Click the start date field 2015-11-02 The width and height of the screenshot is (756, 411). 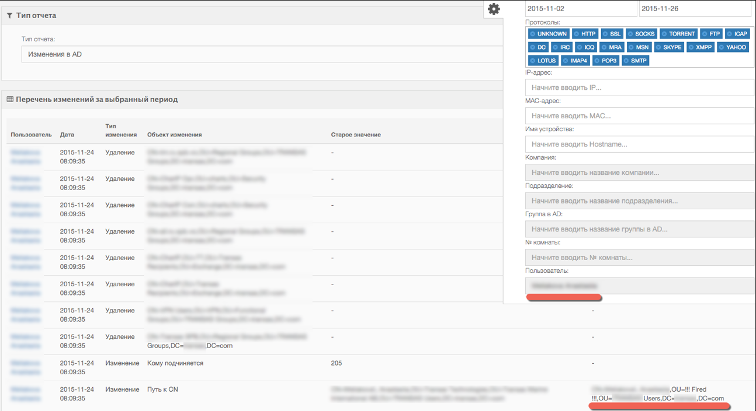pos(581,8)
